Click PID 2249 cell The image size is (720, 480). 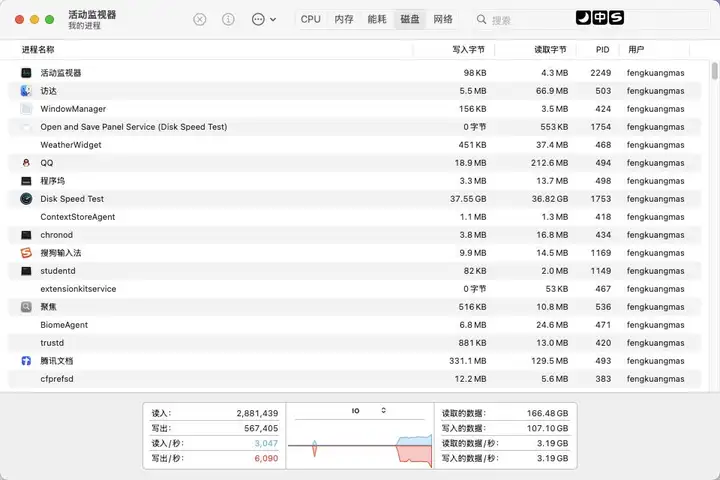coord(601,73)
